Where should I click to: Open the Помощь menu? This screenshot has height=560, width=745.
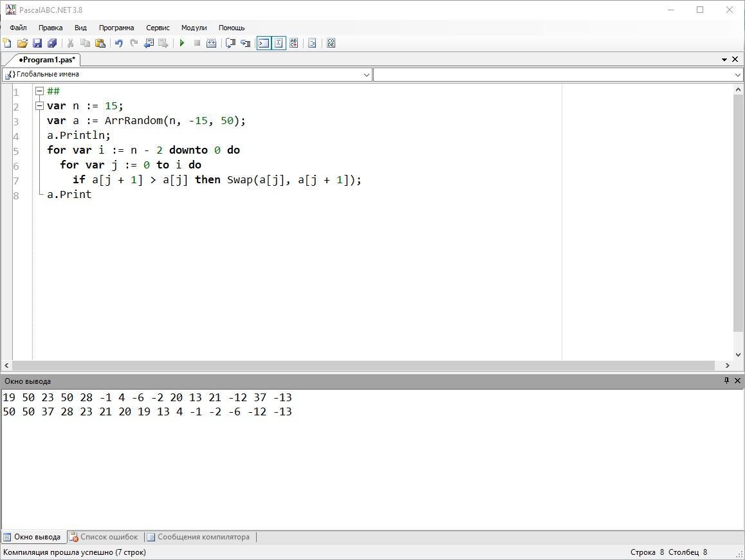232,28
